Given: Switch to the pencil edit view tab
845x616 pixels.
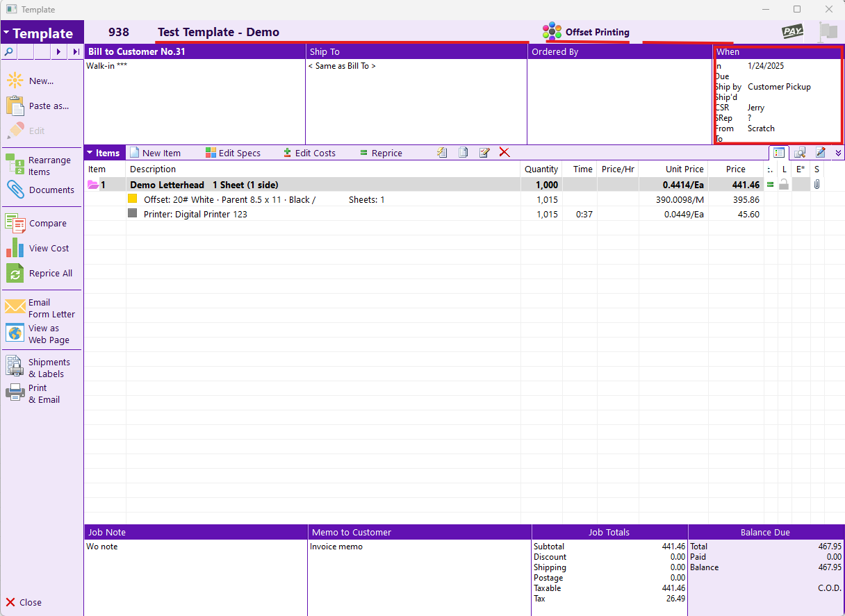Looking at the screenshot, I should pyautogui.click(x=821, y=153).
